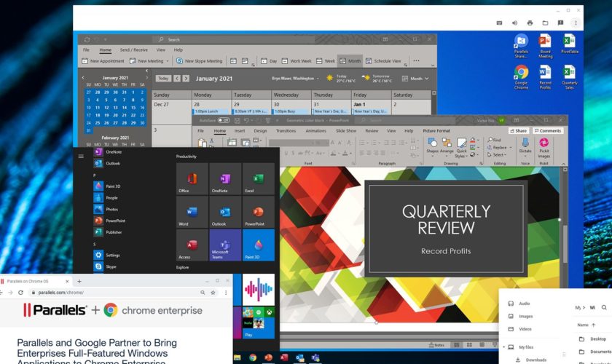612x364 pixels.
Task: Click the Today button in Outlook calendar
Action: (x=162, y=79)
